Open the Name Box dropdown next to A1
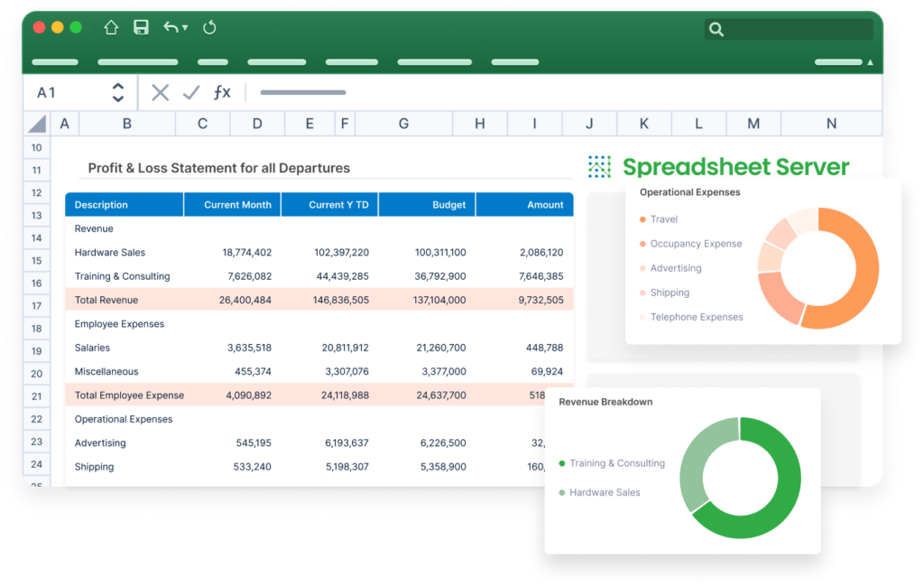Viewport: 924px width, 587px height. (117, 91)
